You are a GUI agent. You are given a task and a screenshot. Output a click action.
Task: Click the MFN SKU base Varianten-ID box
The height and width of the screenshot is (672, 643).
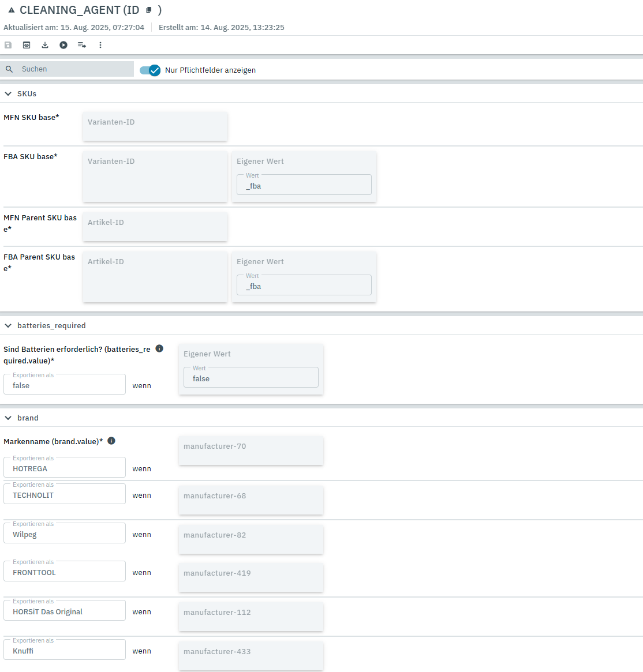155,126
